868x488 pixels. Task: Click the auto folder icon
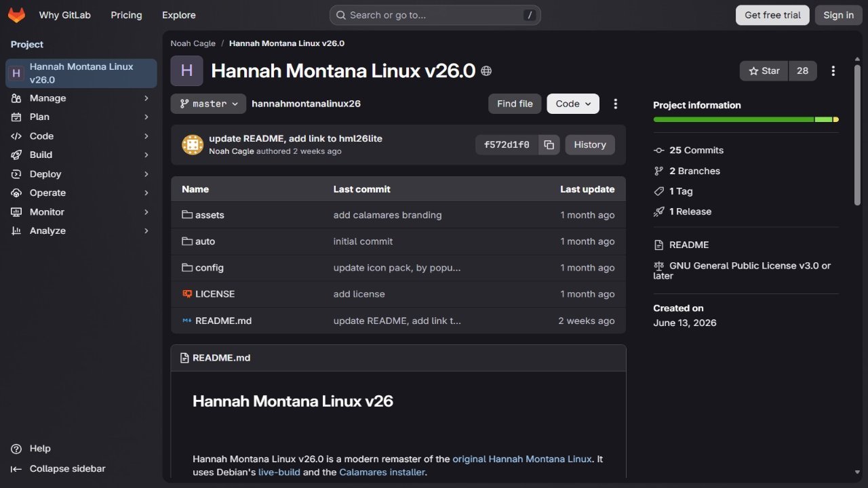point(187,241)
